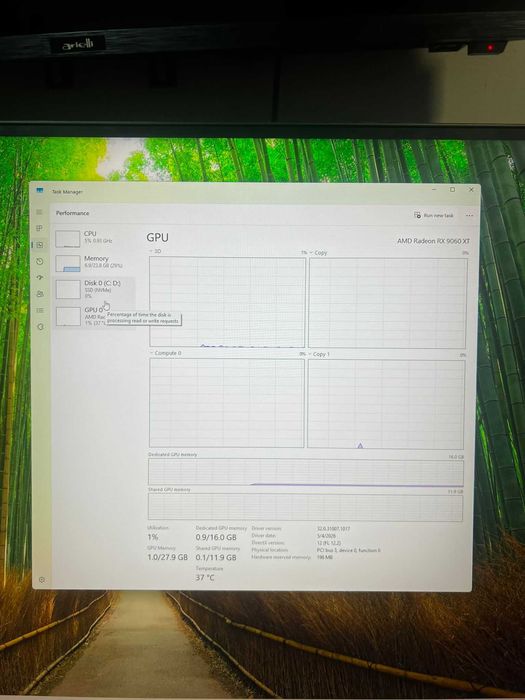525x700 pixels.
Task: Click Run new task button
Action: point(433,215)
